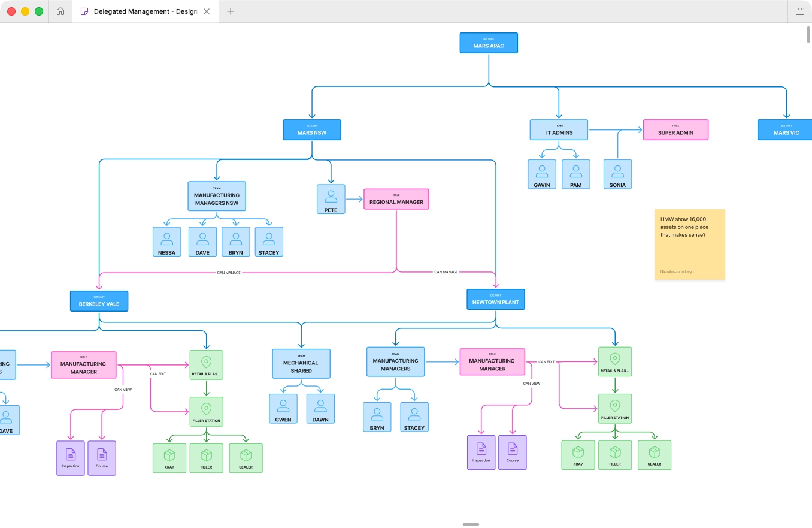Click the "Nicholas John Leigh" author text on sticky
The width and height of the screenshot is (812, 528).
(x=677, y=271)
